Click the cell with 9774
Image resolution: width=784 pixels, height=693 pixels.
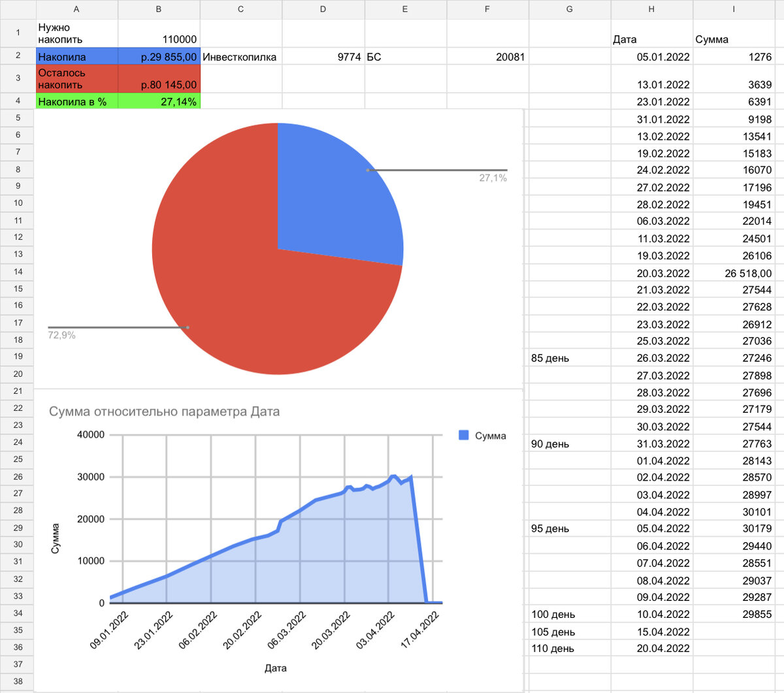(x=323, y=57)
